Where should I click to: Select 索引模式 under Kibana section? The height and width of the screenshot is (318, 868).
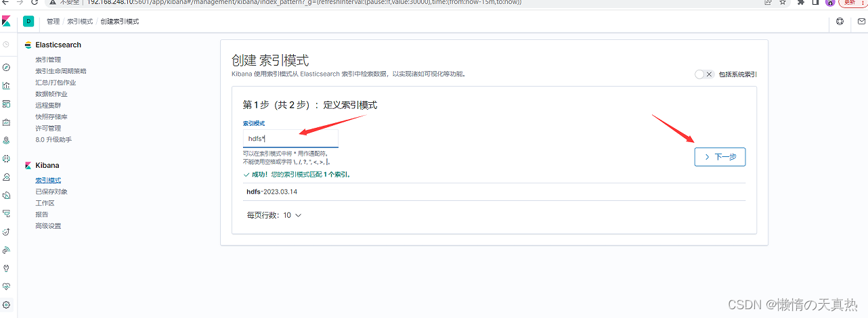coord(48,181)
